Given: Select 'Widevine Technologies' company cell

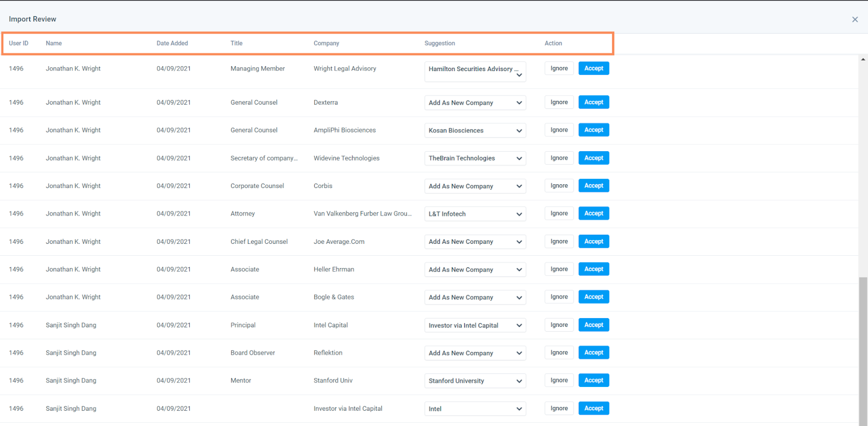Looking at the screenshot, I should [x=347, y=158].
